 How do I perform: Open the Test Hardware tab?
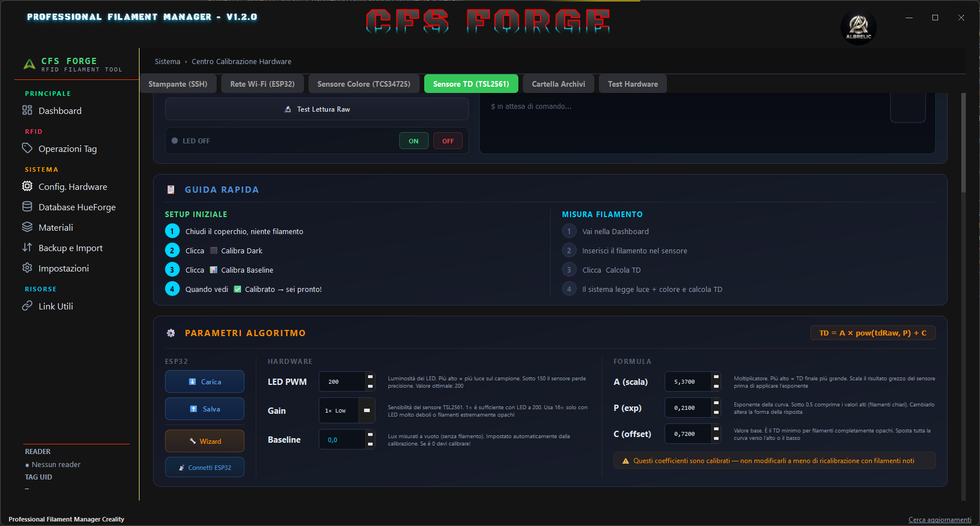(x=633, y=84)
